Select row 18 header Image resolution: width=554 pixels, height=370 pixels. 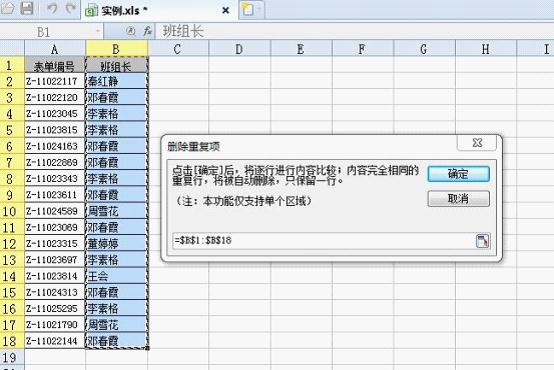pos(12,341)
